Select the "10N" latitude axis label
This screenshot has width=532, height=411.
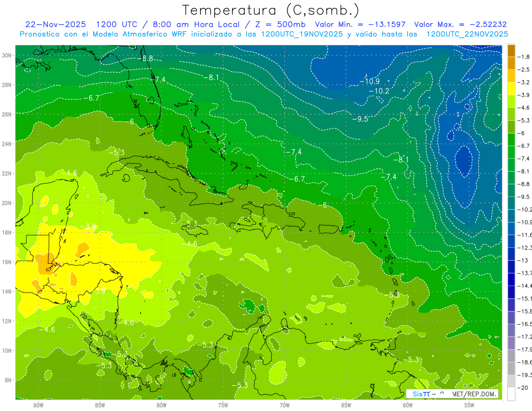point(7,351)
